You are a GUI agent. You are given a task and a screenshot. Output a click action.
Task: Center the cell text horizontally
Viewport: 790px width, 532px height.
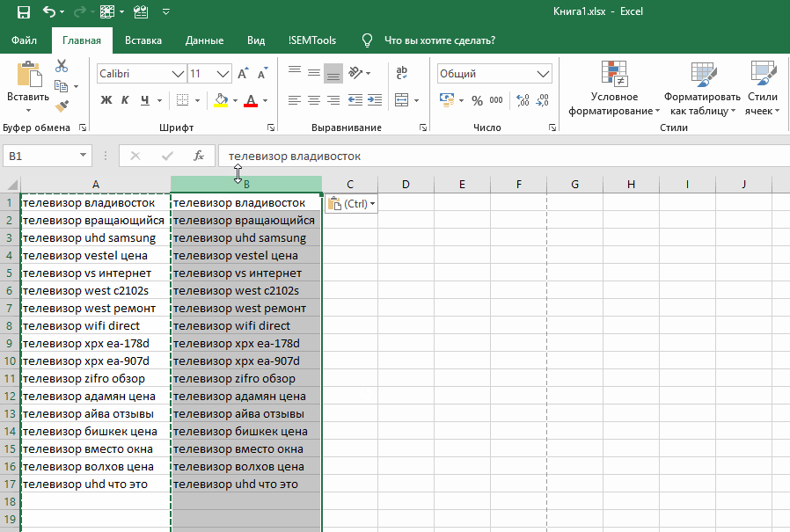pos(314,99)
